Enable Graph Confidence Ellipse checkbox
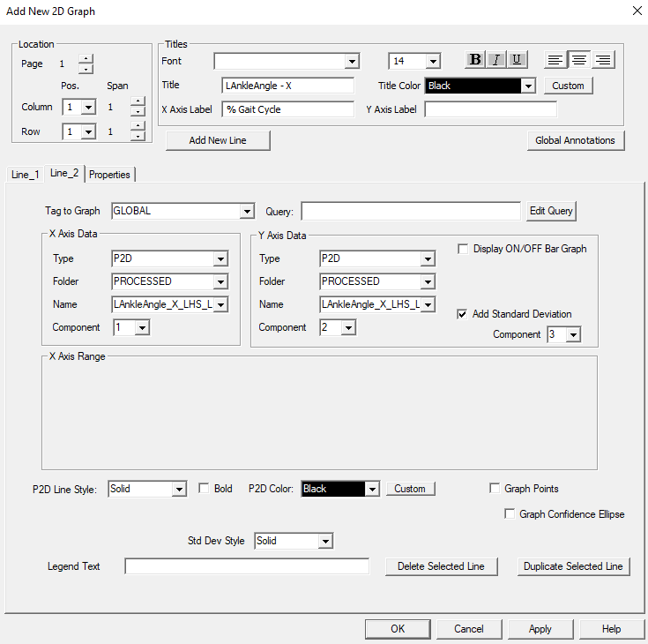Viewport: 648px width, 644px height. 510,514
